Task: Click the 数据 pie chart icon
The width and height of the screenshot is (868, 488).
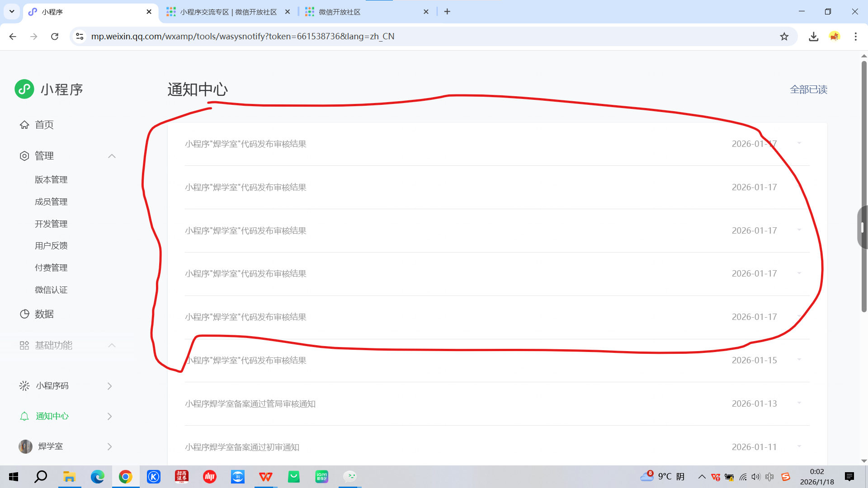Action: tap(24, 314)
